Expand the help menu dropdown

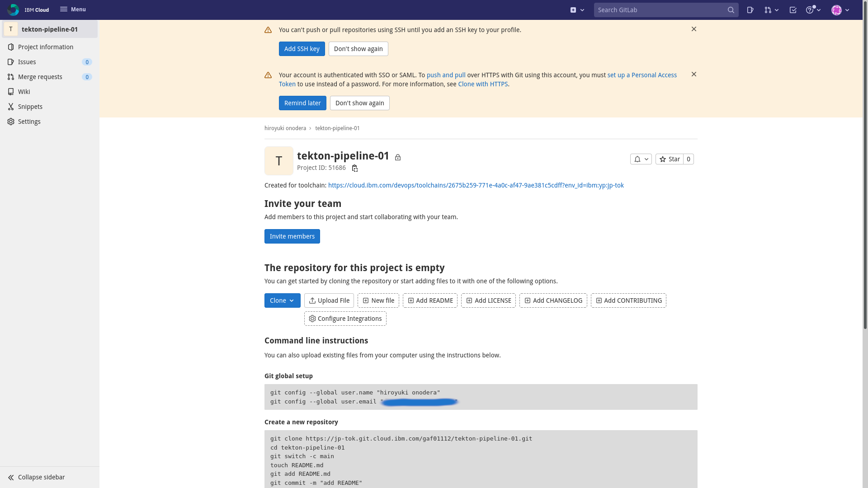coord(813,9)
